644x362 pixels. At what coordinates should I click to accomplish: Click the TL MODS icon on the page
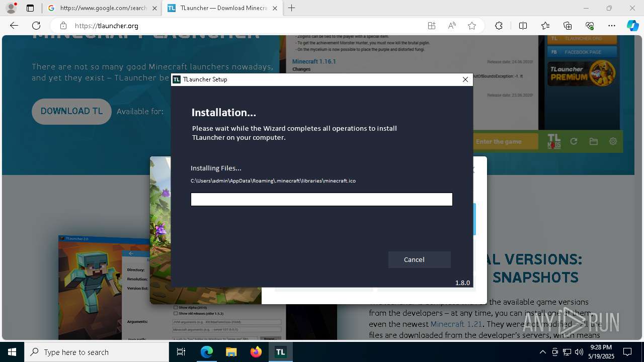point(554,142)
